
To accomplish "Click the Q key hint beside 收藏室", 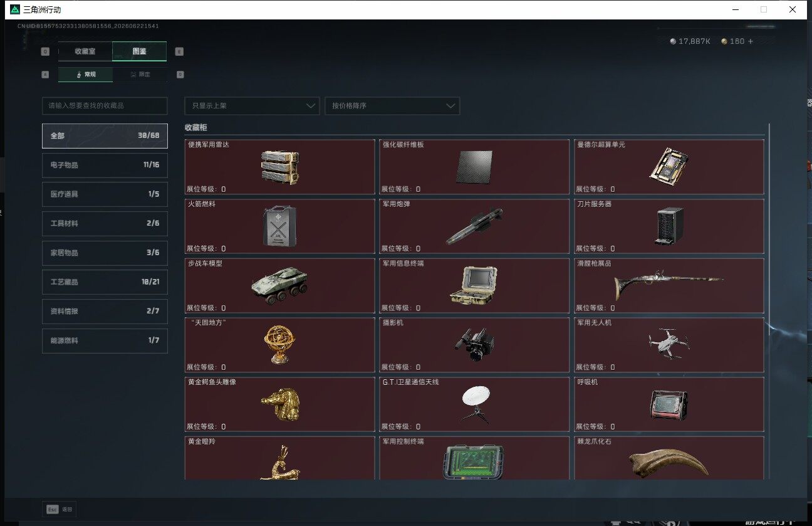I will click(45, 52).
